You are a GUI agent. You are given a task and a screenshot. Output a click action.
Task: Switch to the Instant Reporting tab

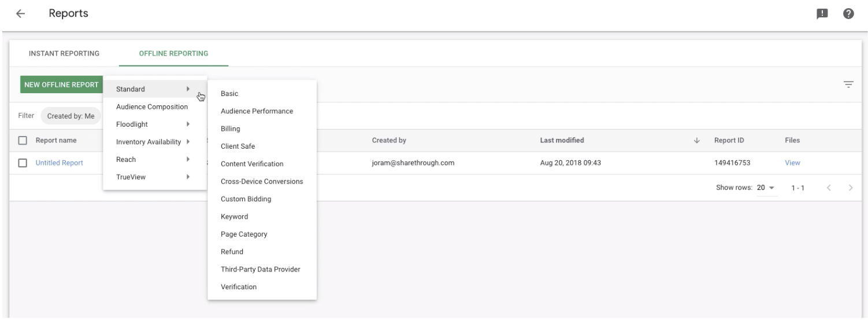64,54
